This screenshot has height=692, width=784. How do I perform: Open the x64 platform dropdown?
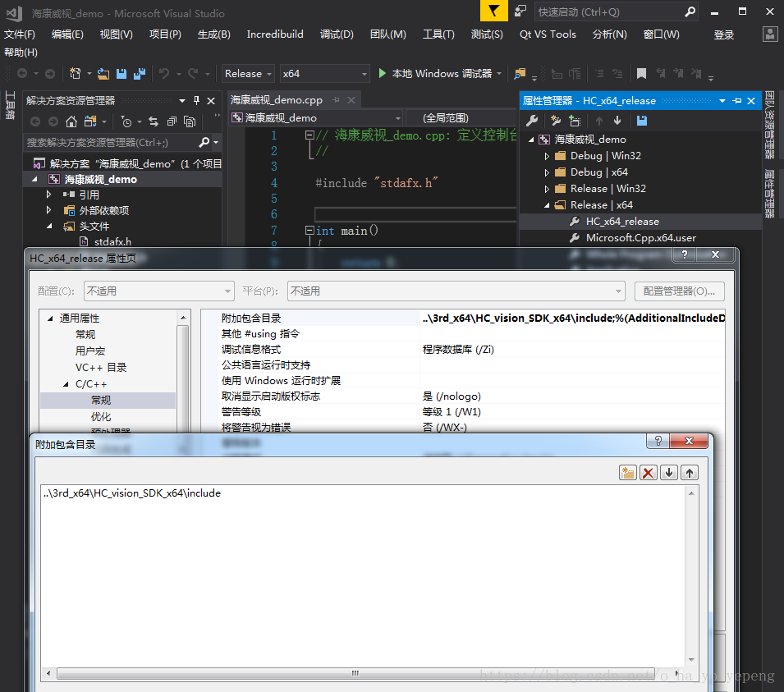tap(324, 74)
